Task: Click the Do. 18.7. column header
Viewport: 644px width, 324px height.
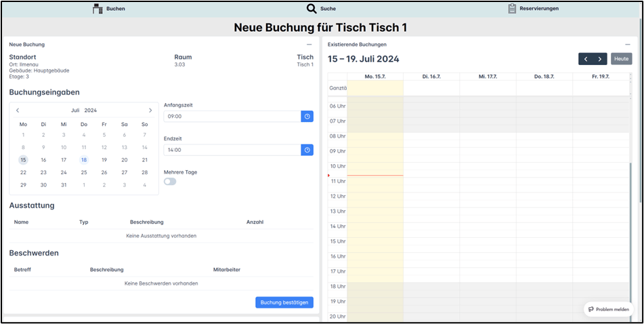Action: (544, 77)
